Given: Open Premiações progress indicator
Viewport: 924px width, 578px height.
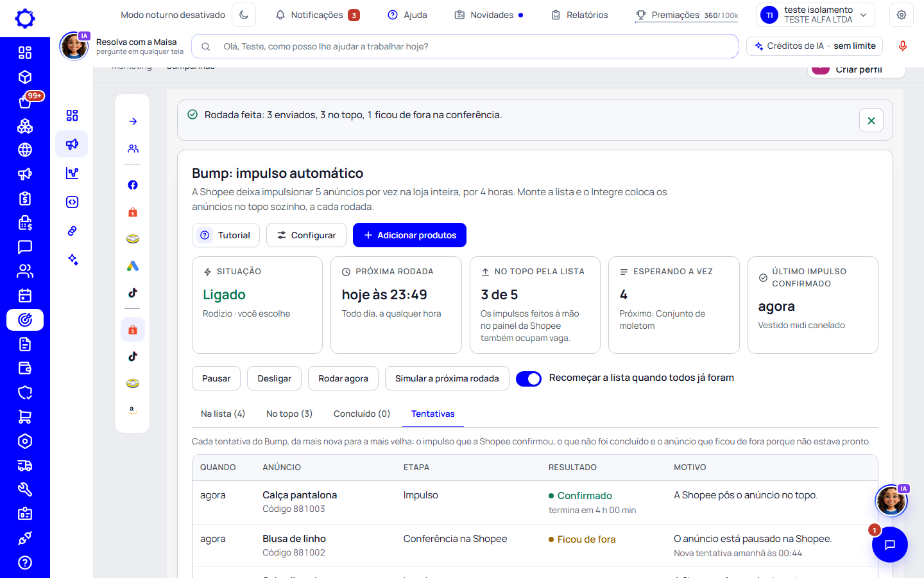Looking at the screenshot, I should [687, 15].
